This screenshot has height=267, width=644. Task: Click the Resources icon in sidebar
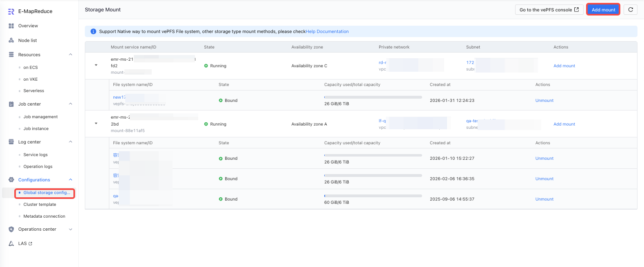(11, 55)
